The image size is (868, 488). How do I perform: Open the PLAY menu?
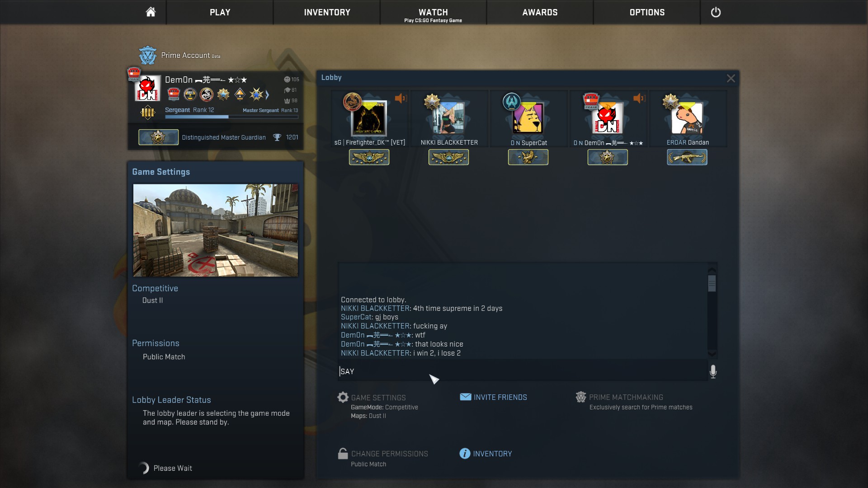coord(220,12)
